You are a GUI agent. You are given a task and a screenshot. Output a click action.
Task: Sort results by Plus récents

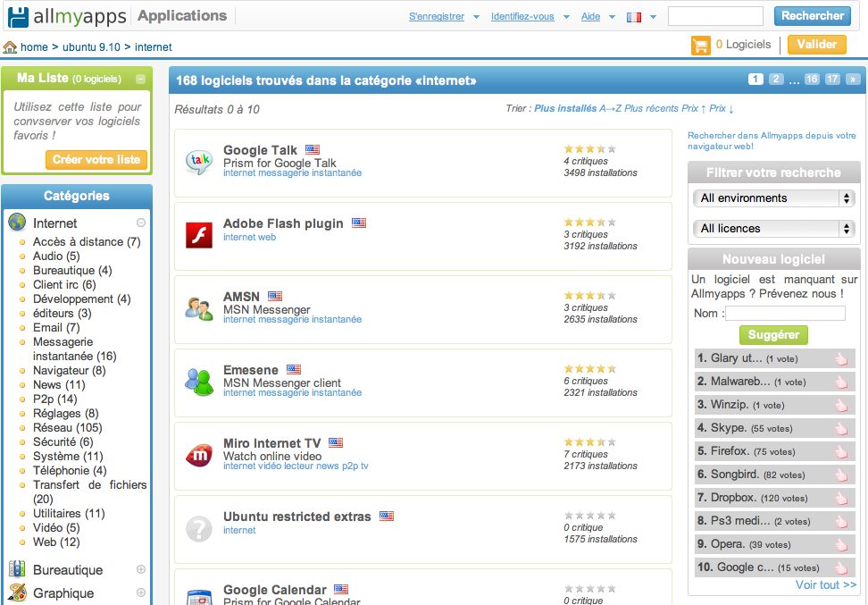pos(652,109)
